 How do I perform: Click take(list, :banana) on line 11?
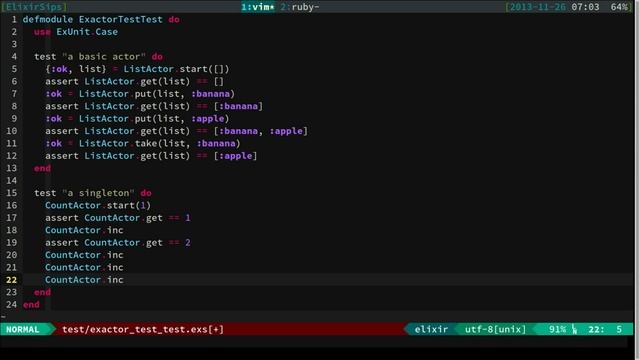pos(188,143)
